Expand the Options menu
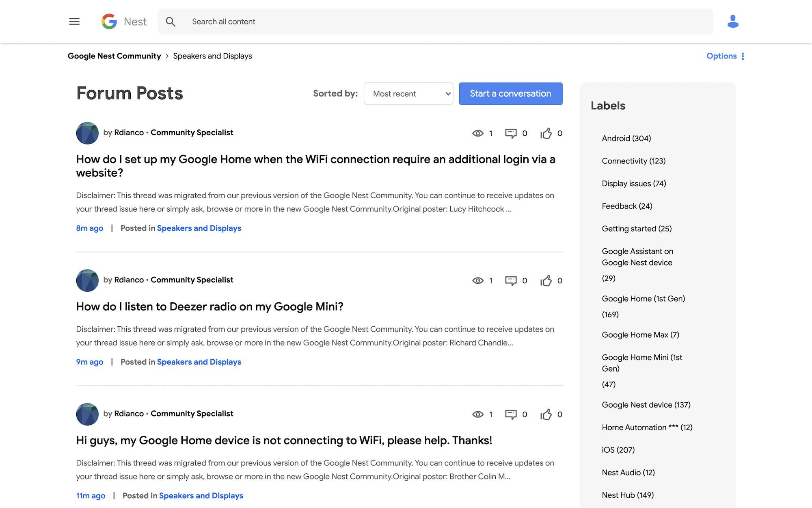The width and height of the screenshot is (812, 508). pos(721,56)
